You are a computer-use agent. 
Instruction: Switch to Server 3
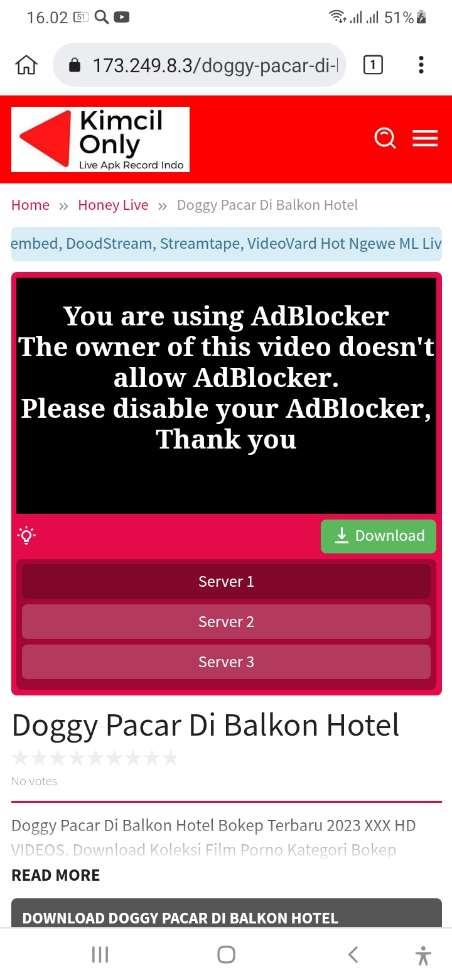coord(226,661)
